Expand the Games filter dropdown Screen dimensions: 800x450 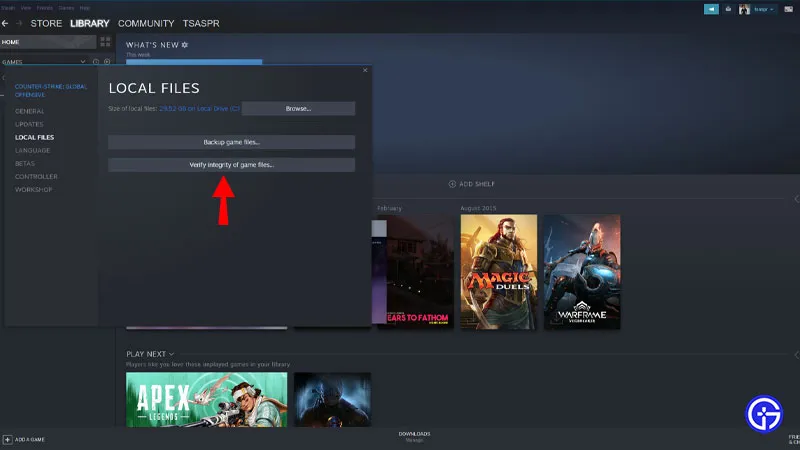click(x=83, y=62)
